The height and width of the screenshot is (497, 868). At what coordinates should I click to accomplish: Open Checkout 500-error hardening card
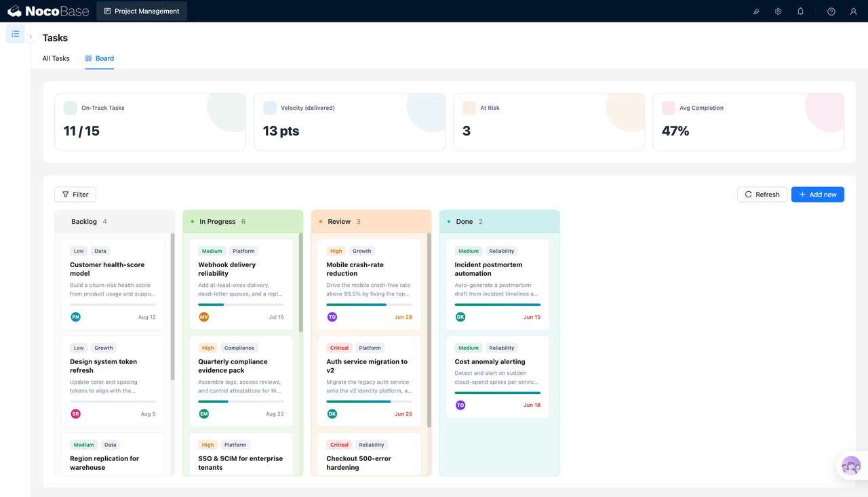click(369, 454)
